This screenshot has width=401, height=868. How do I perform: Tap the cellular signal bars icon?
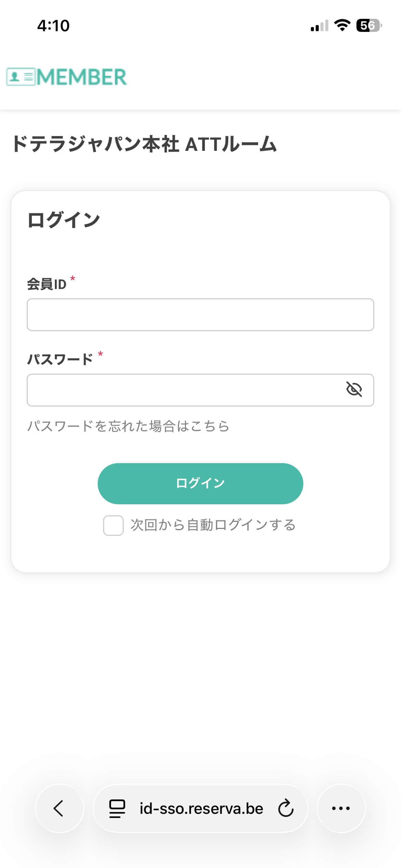coord(319,26)
